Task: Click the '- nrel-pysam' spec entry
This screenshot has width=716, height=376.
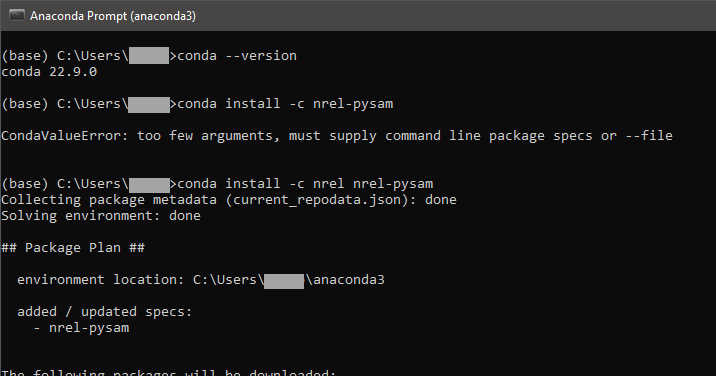Action: point(81,328)
